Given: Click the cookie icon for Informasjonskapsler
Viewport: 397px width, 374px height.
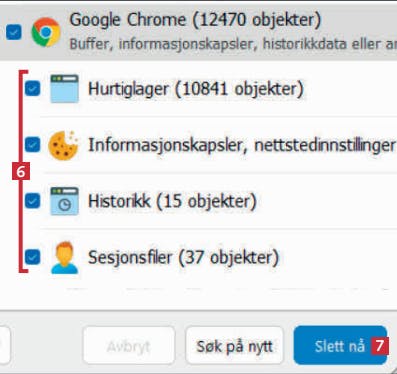Looking at the screenshot, I should pos(63,145).
